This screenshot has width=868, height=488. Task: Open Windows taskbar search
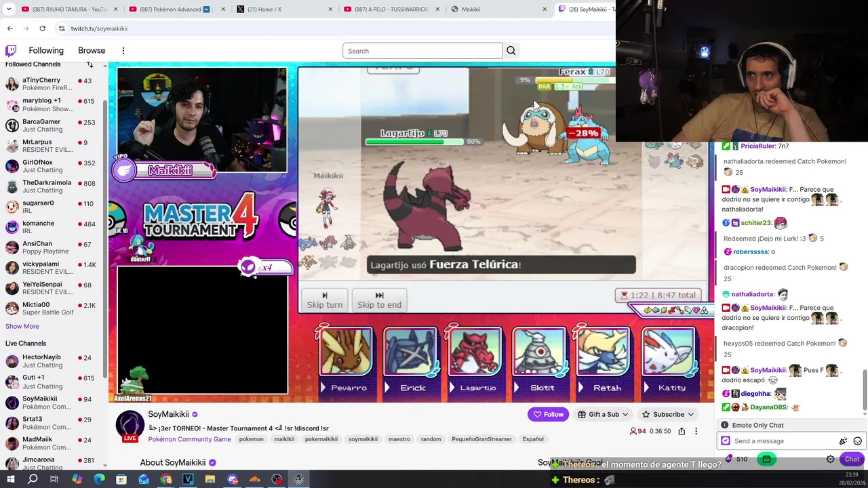[33, 479]
